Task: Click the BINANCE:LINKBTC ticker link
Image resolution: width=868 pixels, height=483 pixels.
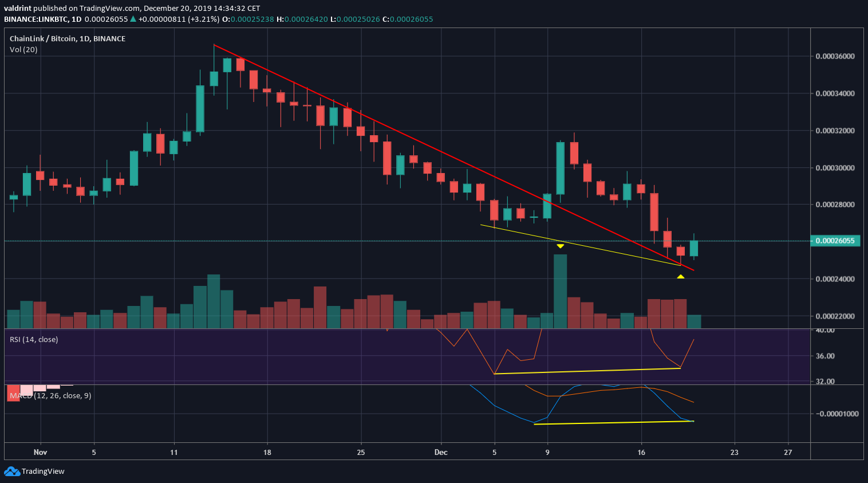Action: point(35,19)
